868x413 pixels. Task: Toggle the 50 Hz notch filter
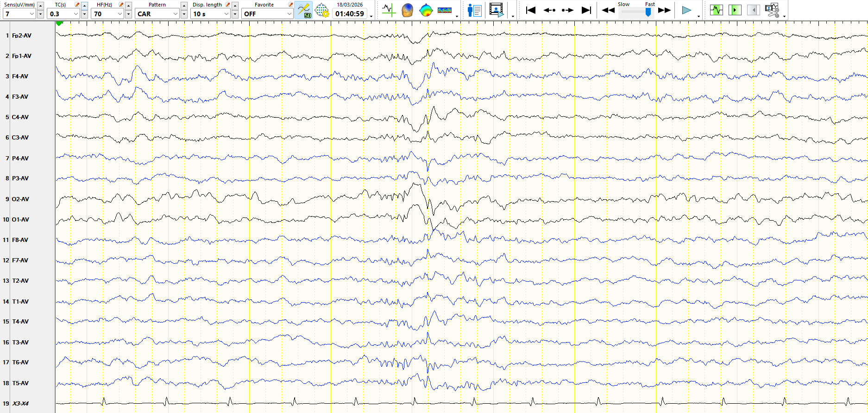(303, 10)
